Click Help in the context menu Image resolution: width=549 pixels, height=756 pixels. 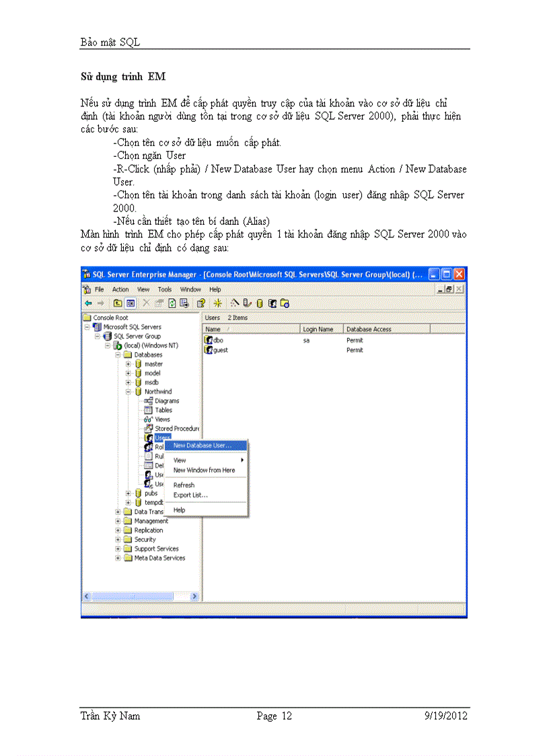coord(179,508)
